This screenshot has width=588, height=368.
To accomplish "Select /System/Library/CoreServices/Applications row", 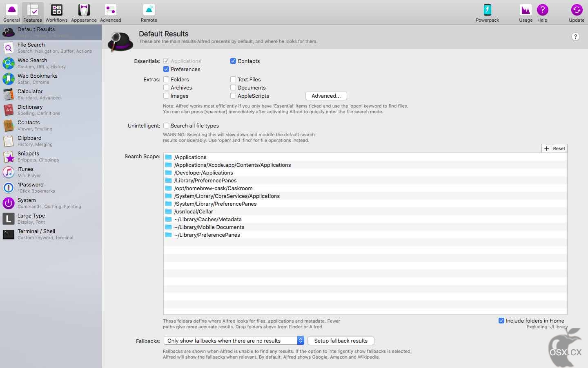I will [365, 196].
